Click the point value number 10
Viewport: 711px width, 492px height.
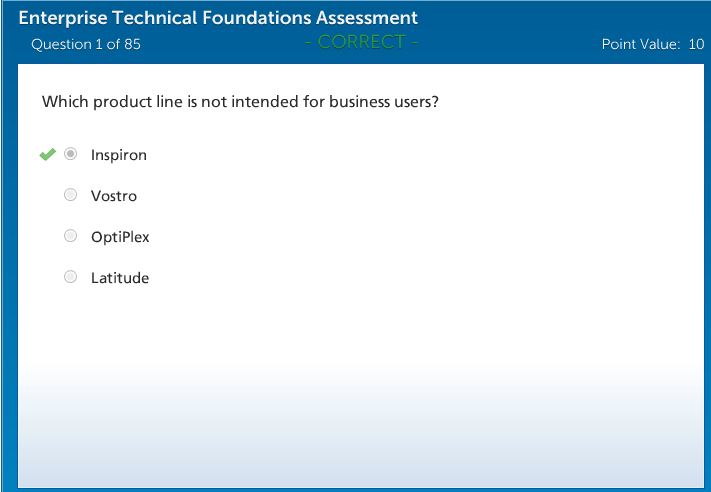696,44
